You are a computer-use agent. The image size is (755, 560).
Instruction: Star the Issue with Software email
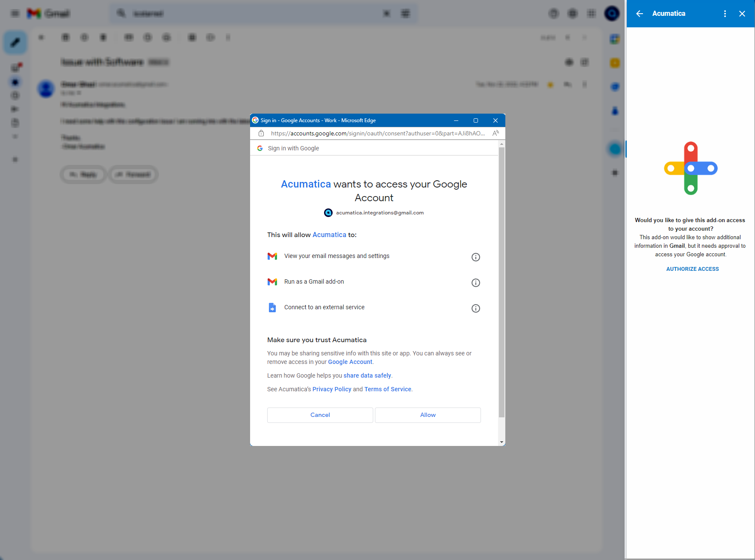pos(550,85)
